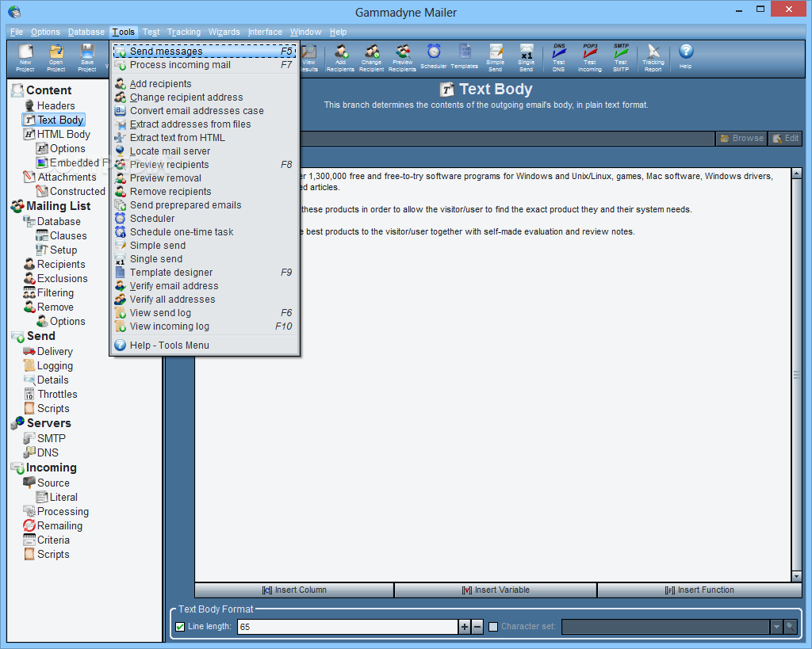Select Delivery under Send

(48, 351)
